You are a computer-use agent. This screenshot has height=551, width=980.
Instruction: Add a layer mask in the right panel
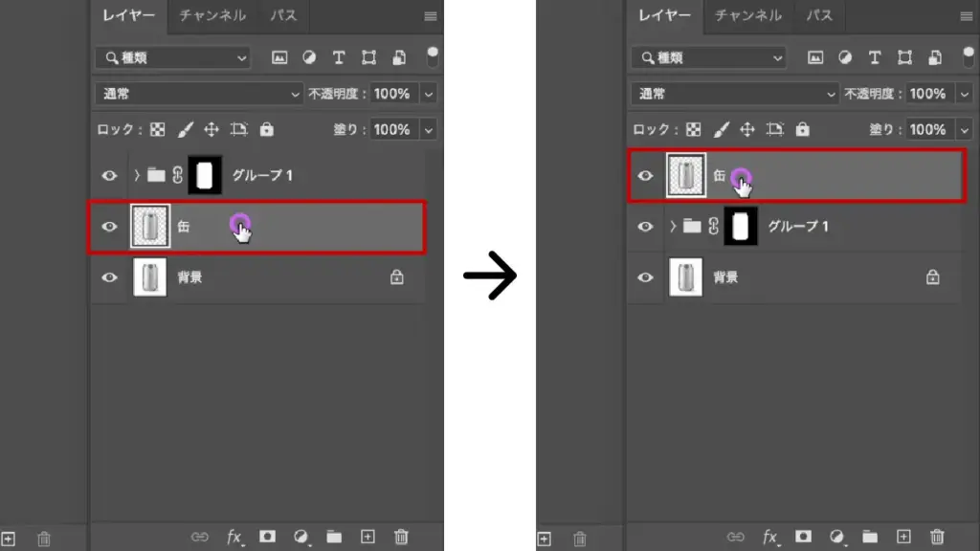pyautogui.click(x=804, y=537)
